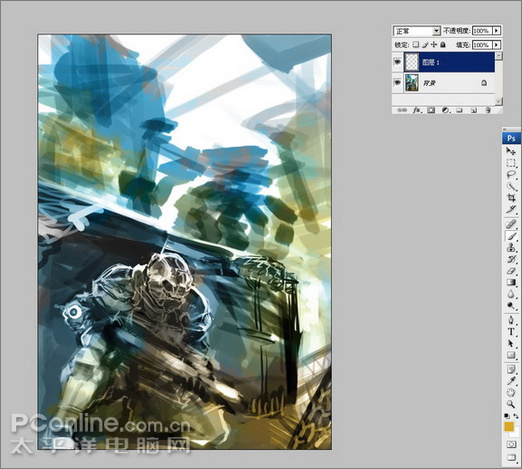Select the Move tool

(511, 151)
